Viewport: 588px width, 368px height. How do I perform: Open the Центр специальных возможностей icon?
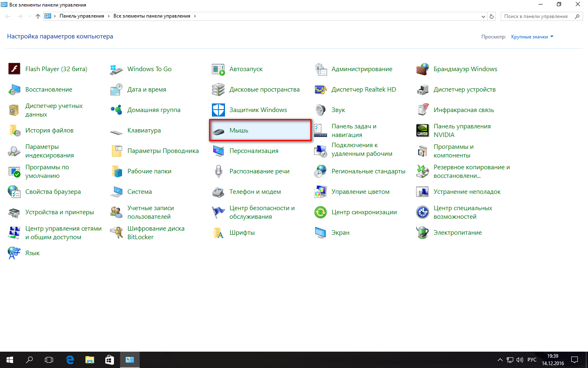click(423, 212)
